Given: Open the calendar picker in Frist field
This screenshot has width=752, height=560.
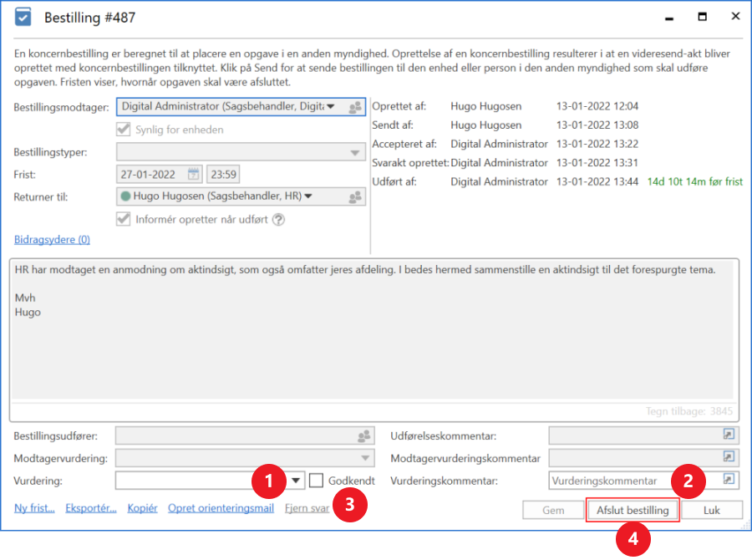Looking at the screenshot, I should pyautogui.click(x=193, y=175).
